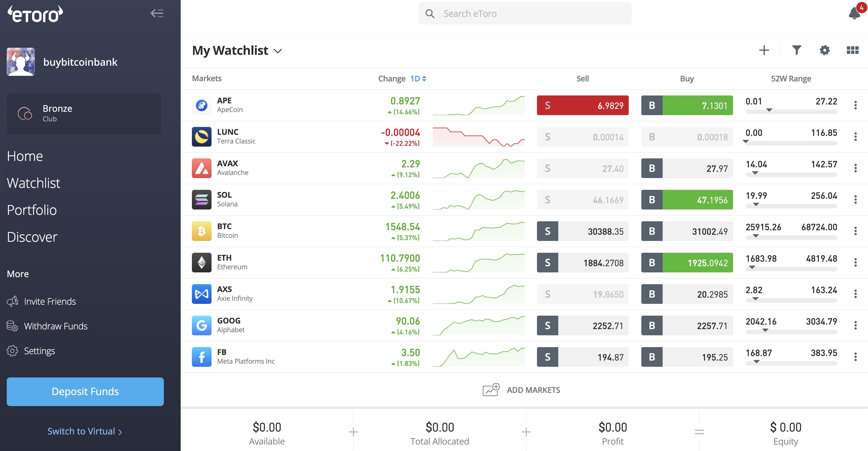Open Portfolio in the sidebar
The height and width of the screenshot is (451, 868).
click(32, 210)
